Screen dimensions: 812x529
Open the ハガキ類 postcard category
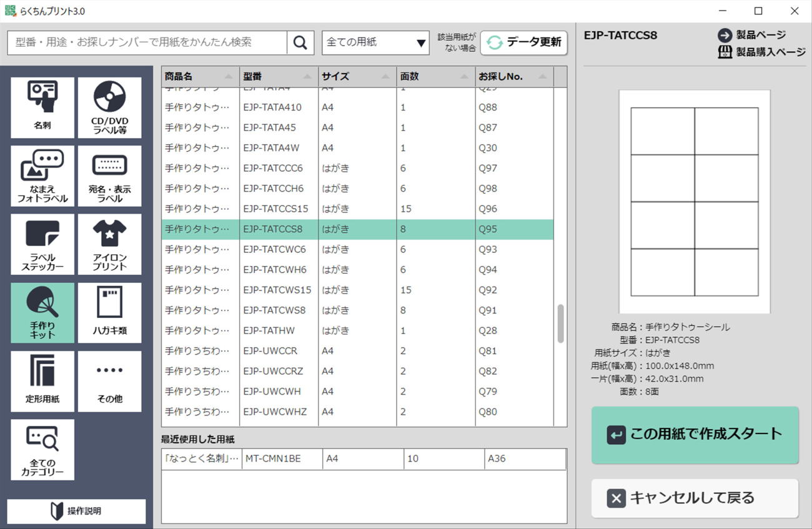click(109, 313)
